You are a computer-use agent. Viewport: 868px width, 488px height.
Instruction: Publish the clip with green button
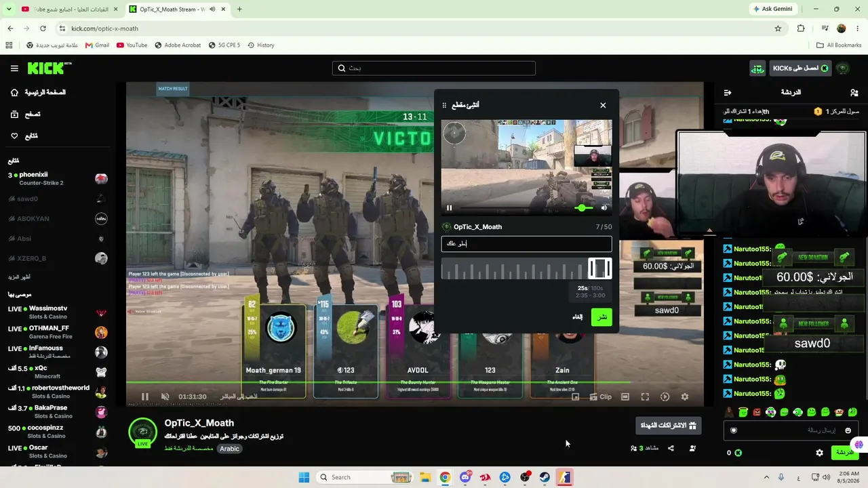(x=601, y=317)
